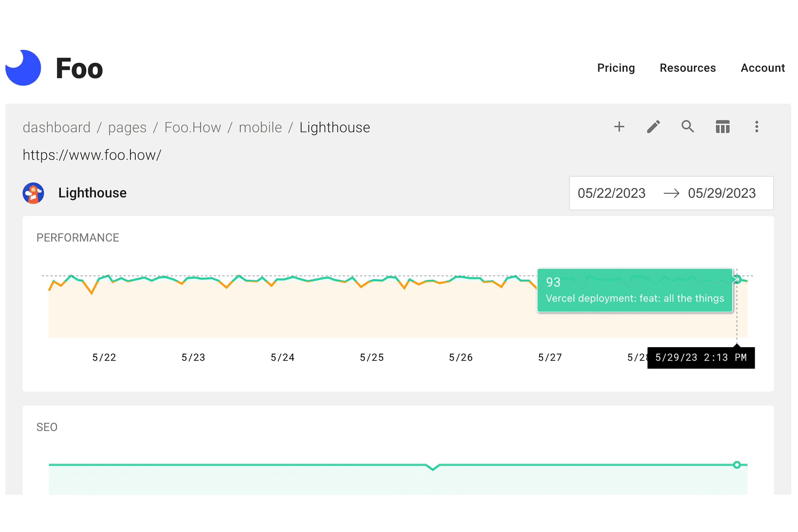The image size is (798, 532).
Task: Edit the 05/22/2023 start date field
Action: click(611, 193)
